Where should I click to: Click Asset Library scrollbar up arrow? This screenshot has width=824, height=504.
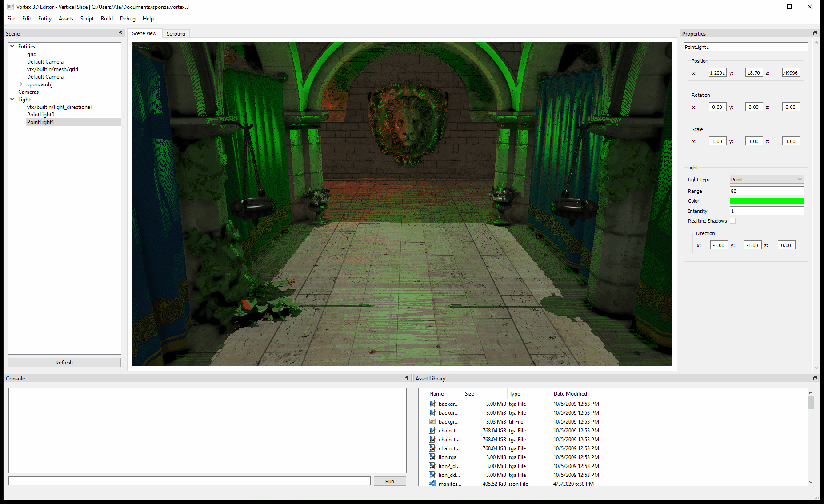(811, 392)
